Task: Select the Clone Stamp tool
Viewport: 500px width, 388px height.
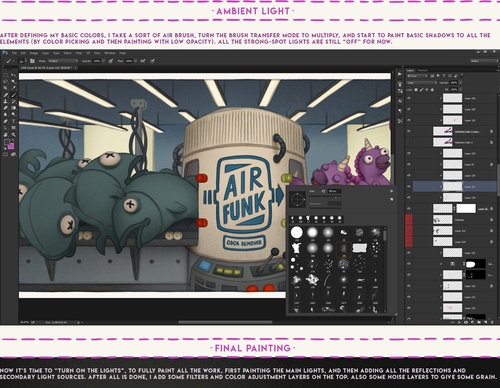Action: click(x=6, y=101)
